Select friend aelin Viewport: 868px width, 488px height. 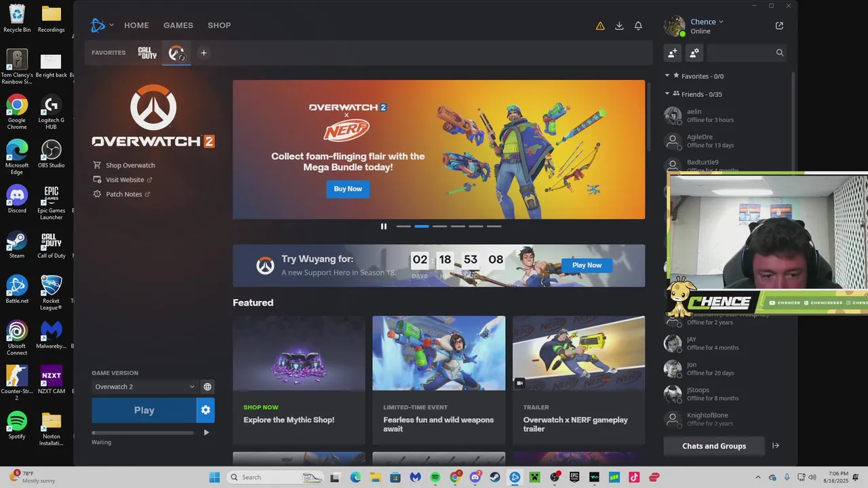click(724, 115)
